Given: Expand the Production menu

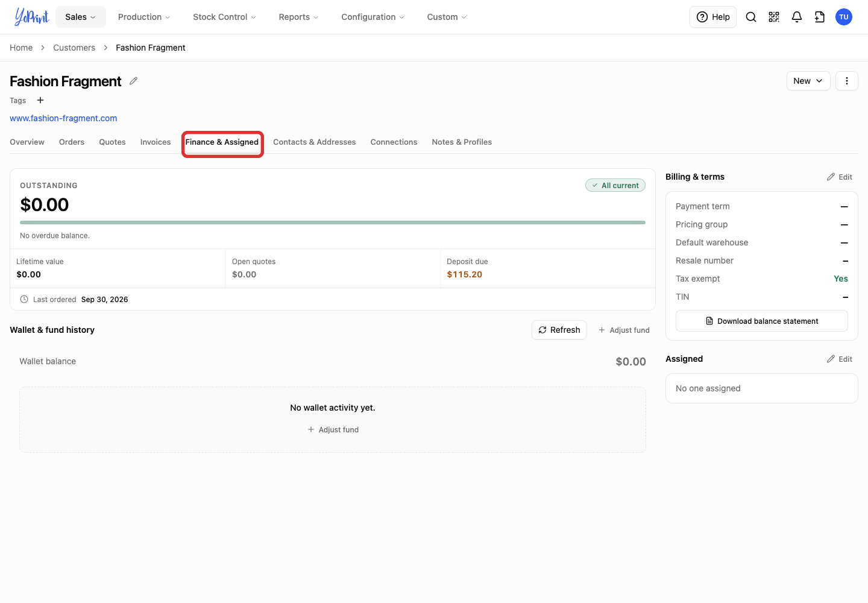Looking at the screenshot, I should pyautogui.click(x=144, y=17).
